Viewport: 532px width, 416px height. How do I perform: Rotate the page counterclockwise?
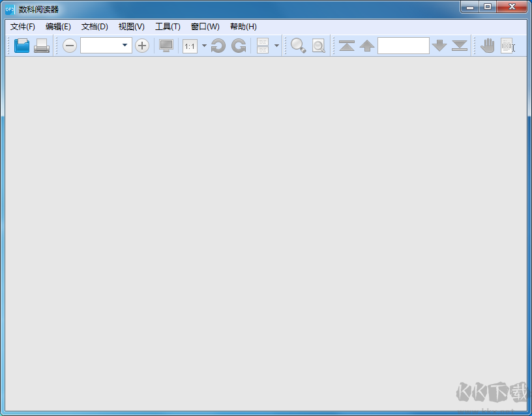[218, 46]
